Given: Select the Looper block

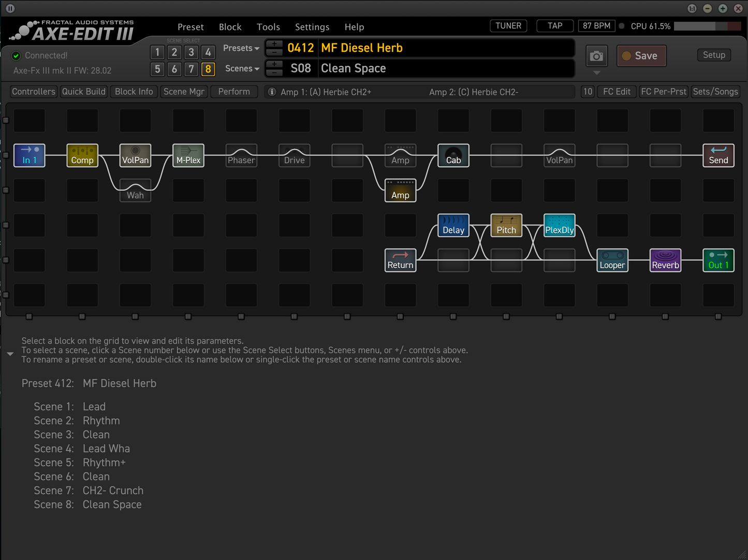Looking at the screenshot, I should (612, 260).
